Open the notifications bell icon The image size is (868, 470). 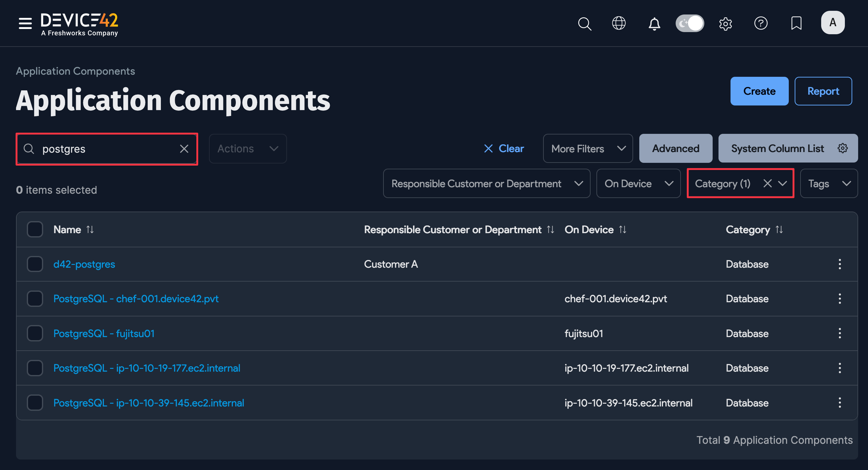point(654,24)
